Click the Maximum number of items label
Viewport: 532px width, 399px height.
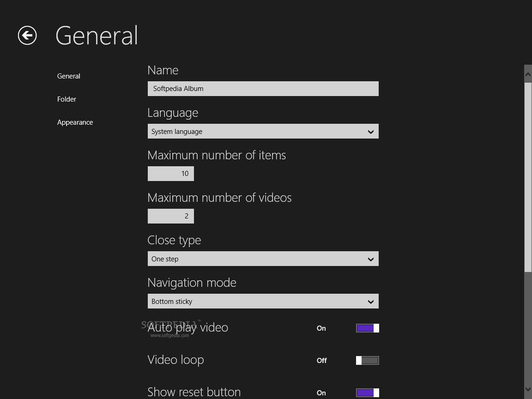coord(217,155)
